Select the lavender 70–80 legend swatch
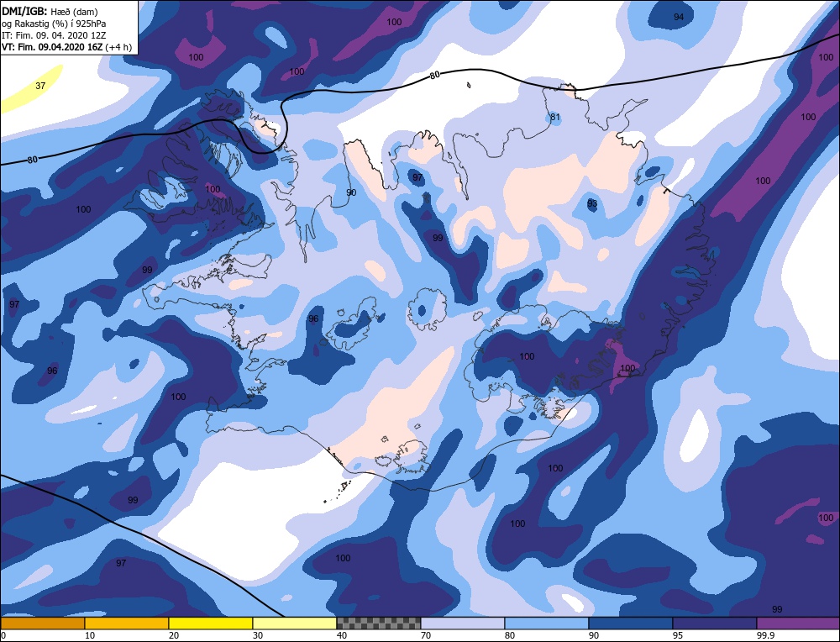Screen dimensions: 840x642 (x=462, y=624)
